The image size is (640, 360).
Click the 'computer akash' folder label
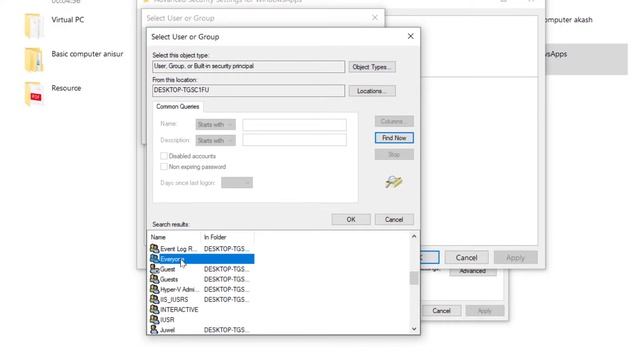pos(569,20)
